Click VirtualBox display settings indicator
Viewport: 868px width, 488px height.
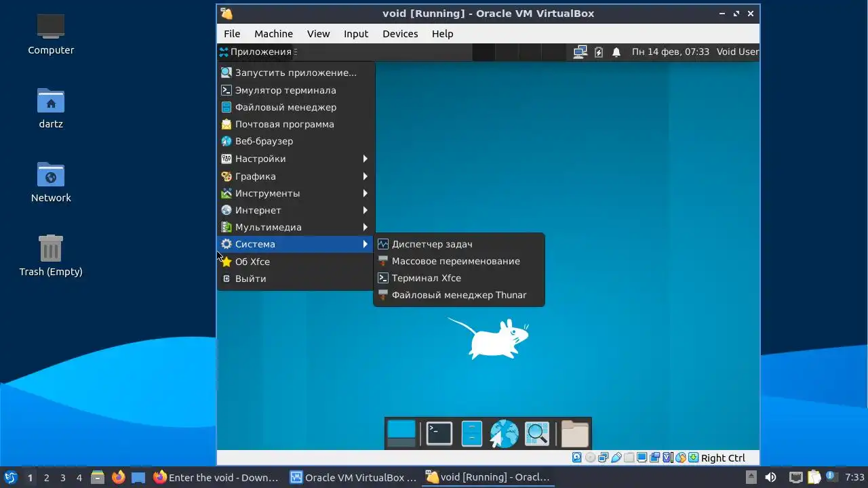[642, 457]
